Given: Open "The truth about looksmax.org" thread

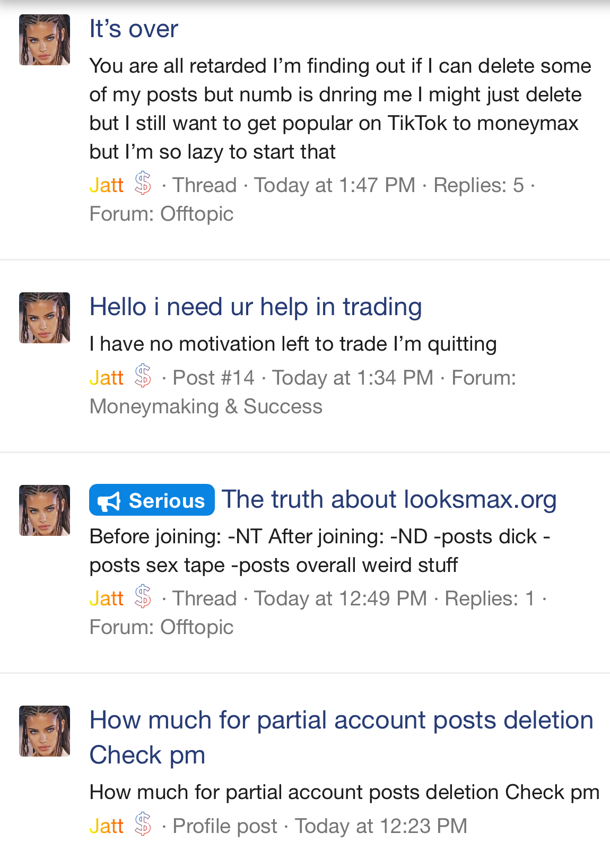Looking at the screenshot, I should 389,500.
